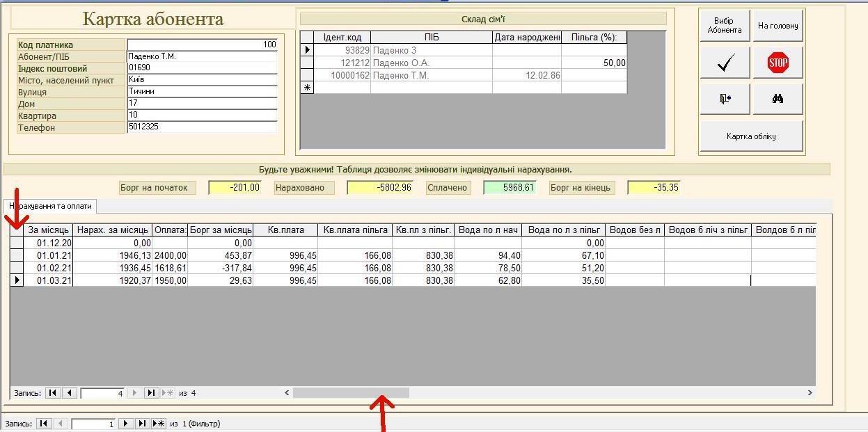Image resolution: width=868 pixels, height=432 pixels.
Task: Click the cell 01.02.21 in За місяць
Action: click(49, 268)
